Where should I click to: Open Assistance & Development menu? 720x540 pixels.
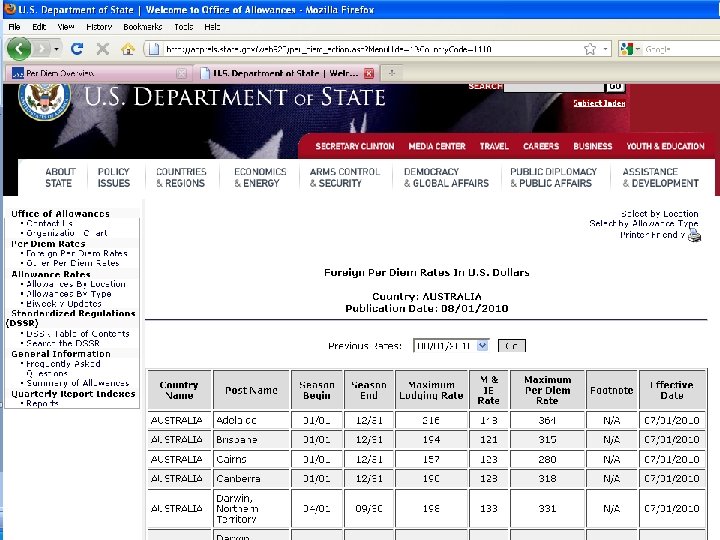660,177
